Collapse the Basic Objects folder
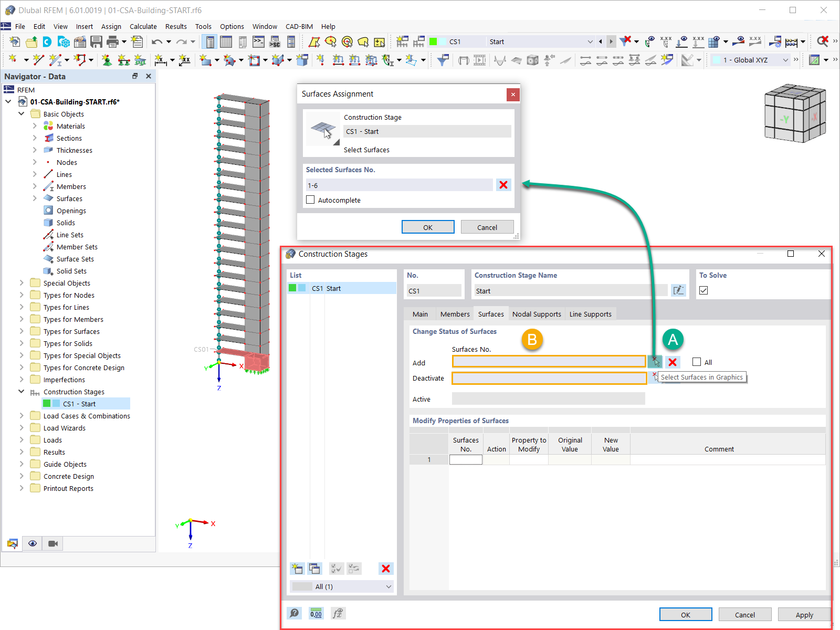This screenshot has width=840, height=630. (22, 114)
